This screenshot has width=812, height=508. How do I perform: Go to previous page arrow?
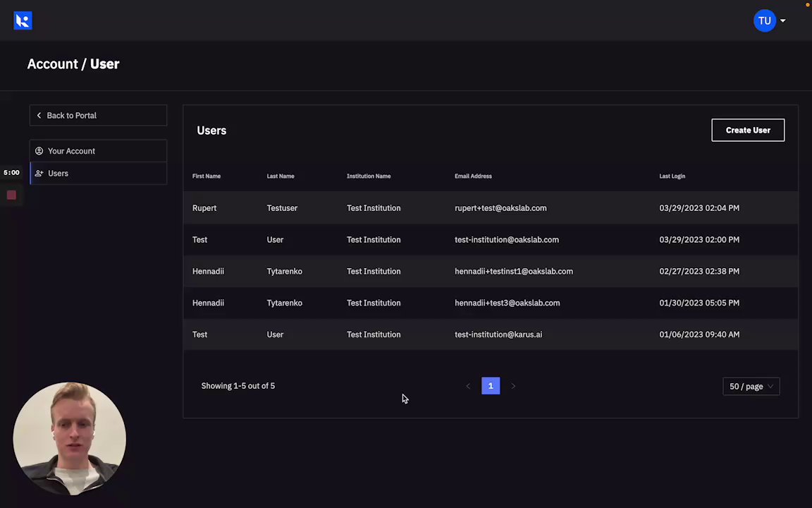point(468,386)
